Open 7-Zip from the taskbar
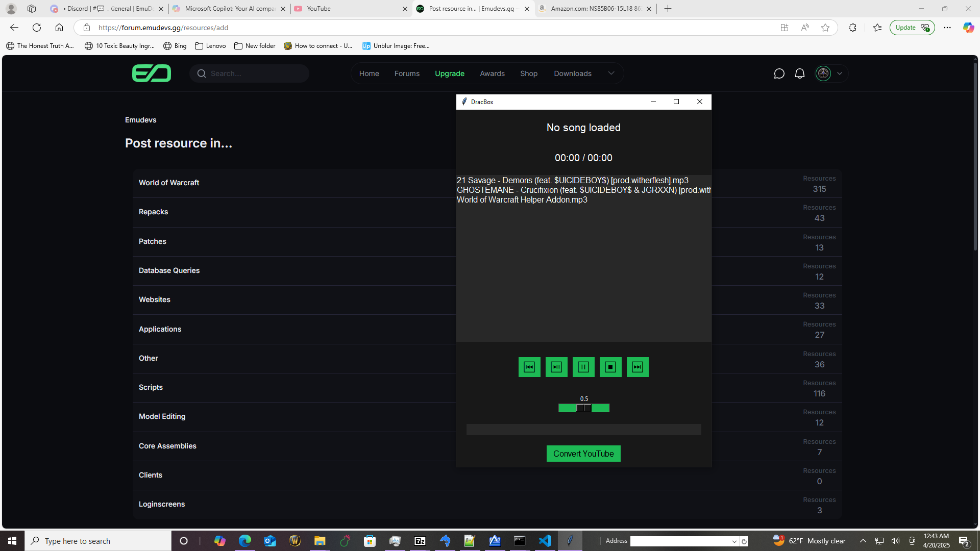Viewport: 980px width, 551px height. pos(420,541)
